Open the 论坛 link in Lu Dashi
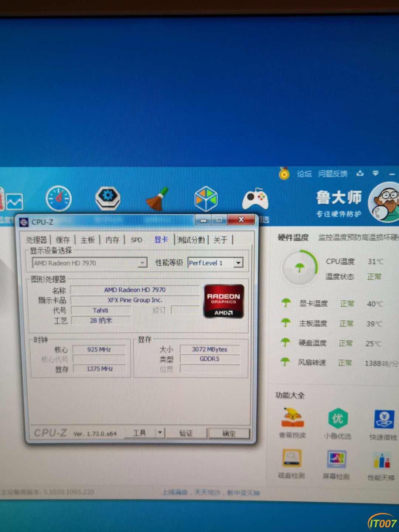The image size is (399, 532). tap(304, 174)
